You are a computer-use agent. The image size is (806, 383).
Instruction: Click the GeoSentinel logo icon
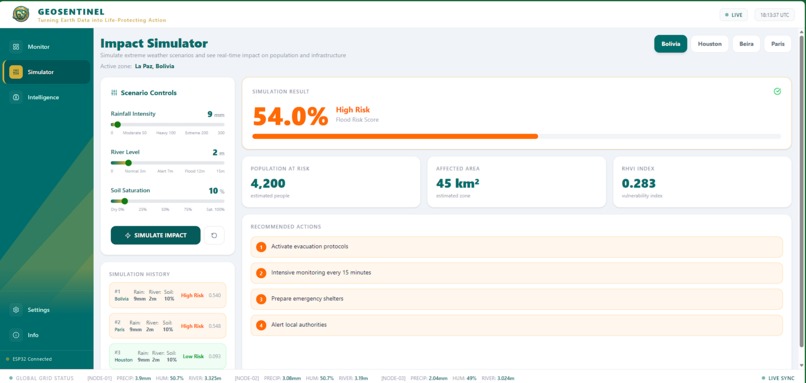21,14
